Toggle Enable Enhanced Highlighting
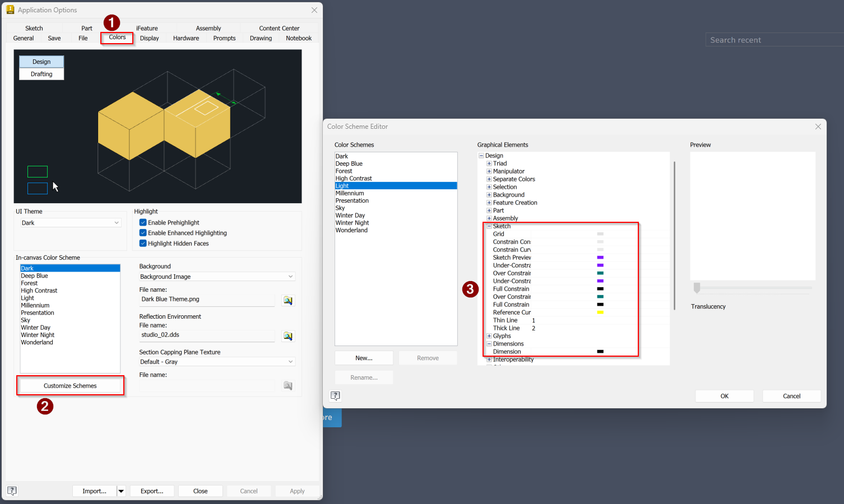Viewport: 844px width, 504px height. 143,232
